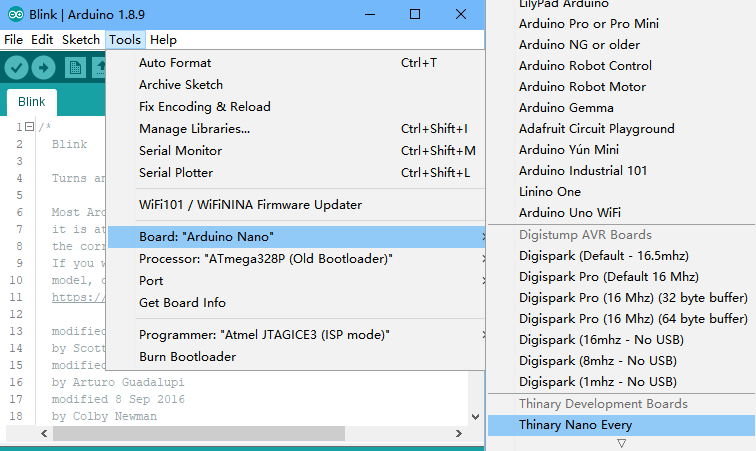Click Get Board Info
This screenshot has width=756, height=451.
click(296, 303)
